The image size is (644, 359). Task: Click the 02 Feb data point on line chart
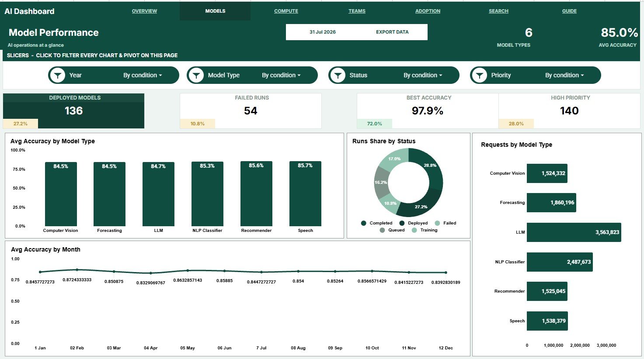click(77, 270)
